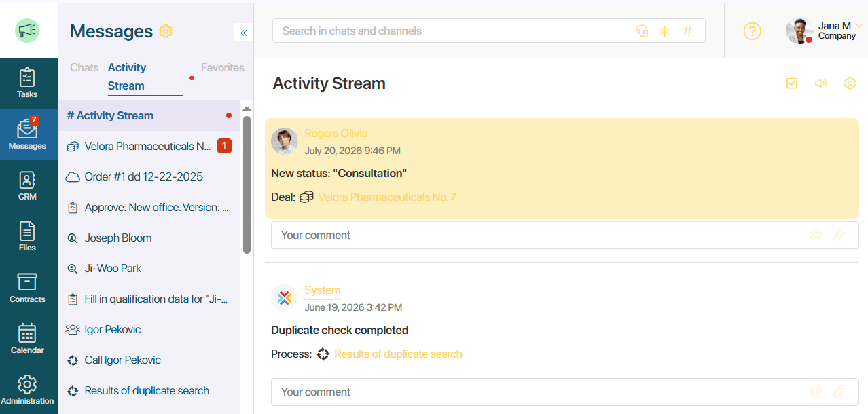Click the asterisk filter icon in search
868x414 pixels.
coord(665,31)
